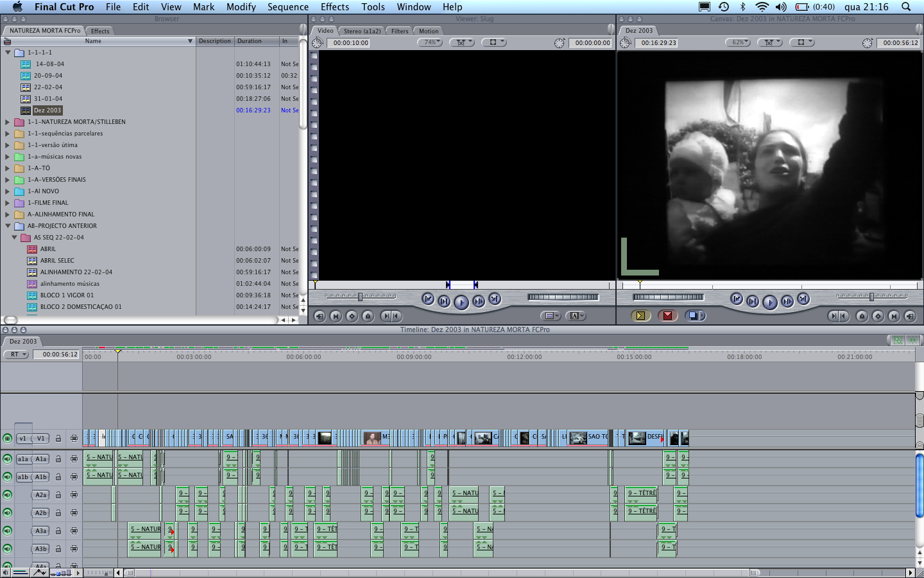
Task: Open the Modify menu
Action: tap(241, 6)
